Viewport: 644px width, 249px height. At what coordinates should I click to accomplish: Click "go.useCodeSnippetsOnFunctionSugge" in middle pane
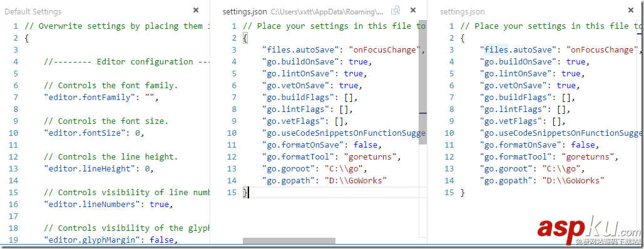tap(344, 133)
